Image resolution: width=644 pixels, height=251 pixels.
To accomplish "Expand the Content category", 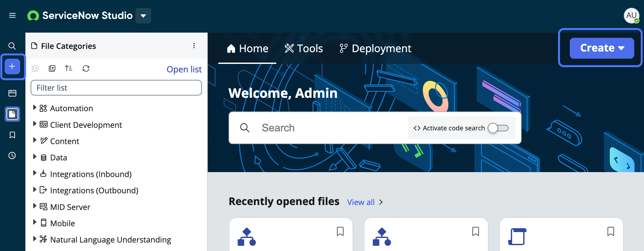I will (x=35, y=140).
